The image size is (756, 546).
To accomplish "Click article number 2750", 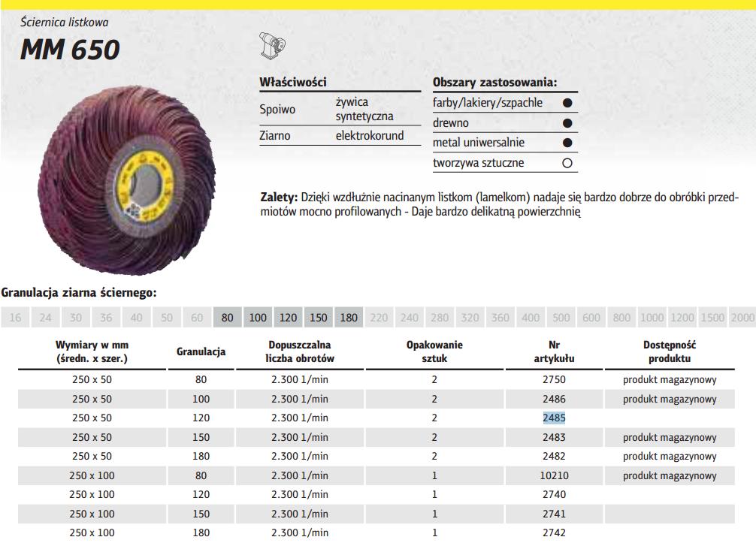I will [554, 380].
